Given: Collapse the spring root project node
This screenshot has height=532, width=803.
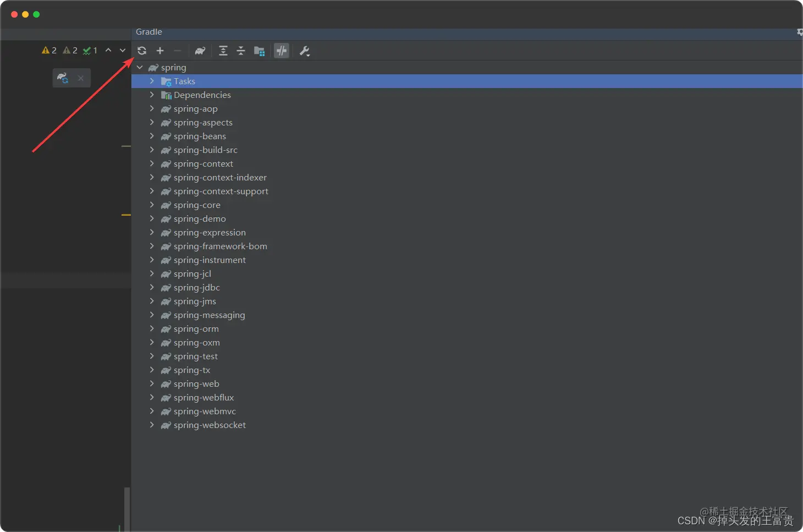Looking at the screenshot, I should click(140, 67).
